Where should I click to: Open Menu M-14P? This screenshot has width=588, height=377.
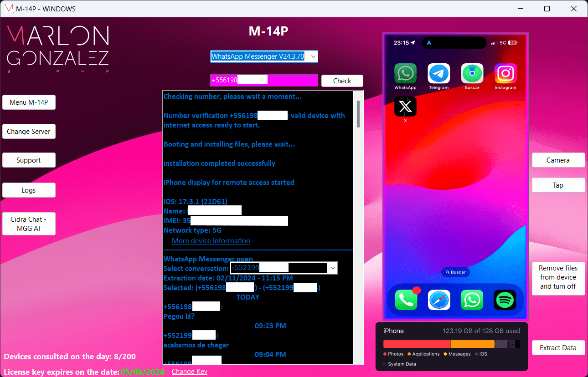tap(29, 102)
